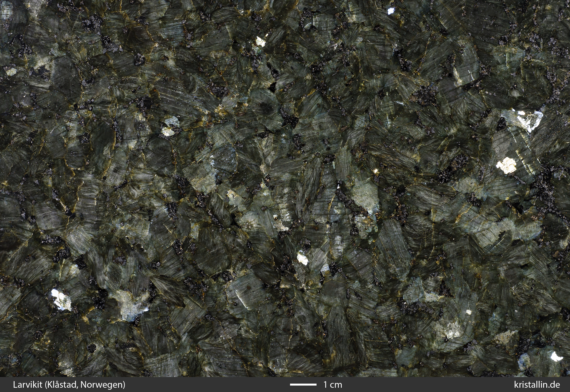Click the cream crystal at upper center
570x392 pixels.
pyautogui.click(x=260, y=42)
